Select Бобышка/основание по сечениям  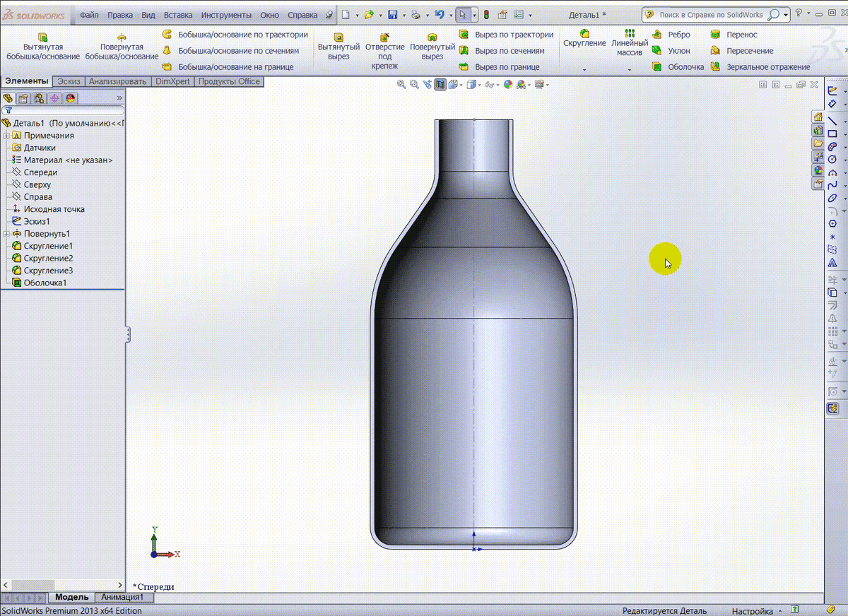pyautogui.click(x=230, y=51)
